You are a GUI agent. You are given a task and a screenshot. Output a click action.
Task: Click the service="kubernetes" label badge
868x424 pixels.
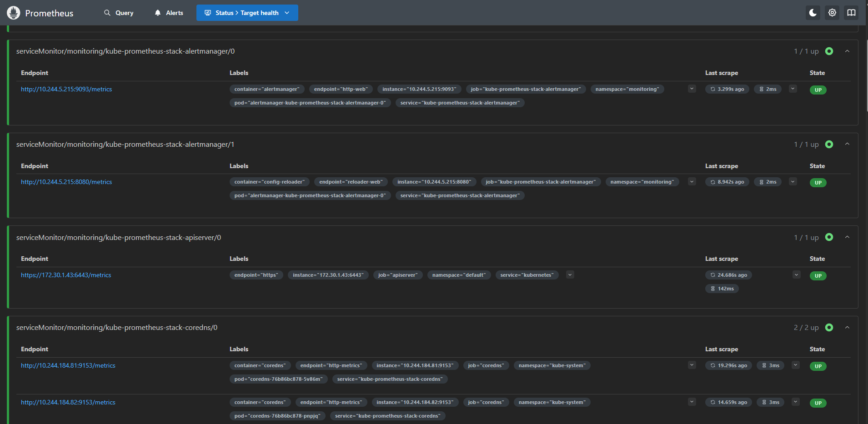pos(527,275)
